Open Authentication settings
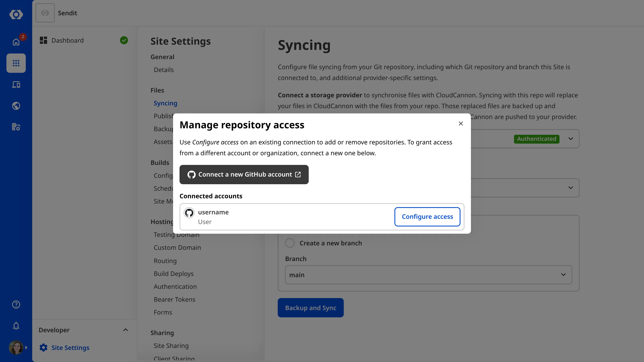 pos(175,287)
